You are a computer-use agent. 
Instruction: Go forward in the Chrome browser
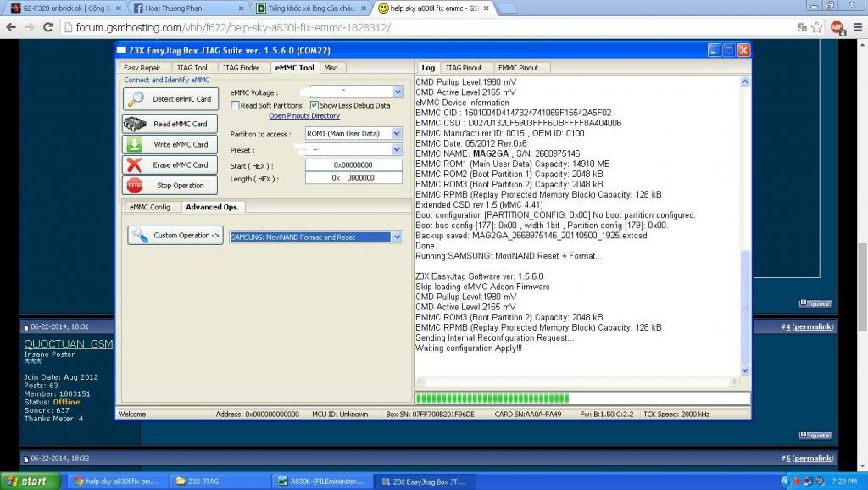click(x=30, y=27)
